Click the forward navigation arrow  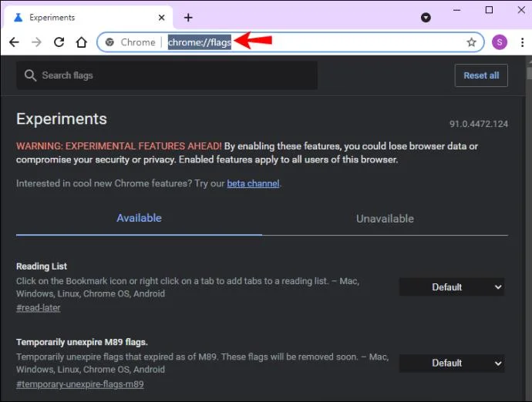pos(36,42)
